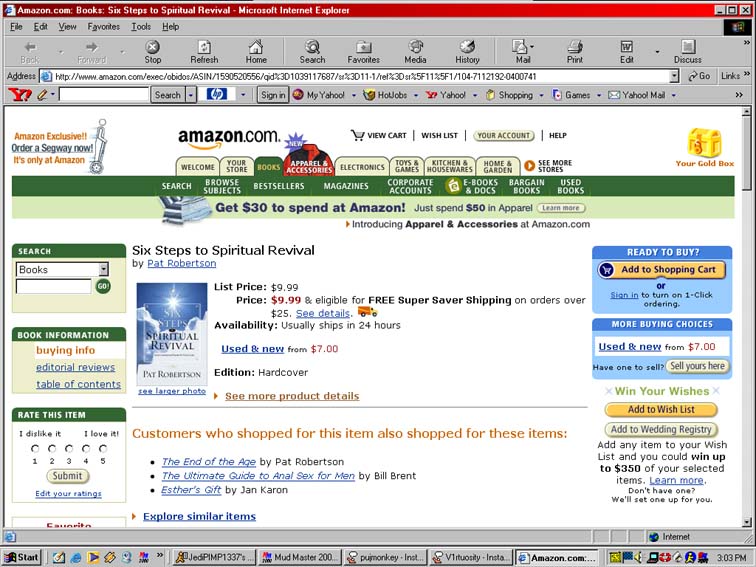Expand See more product details
The width and height of the screenshot is (756, 567).
[292, 396]
